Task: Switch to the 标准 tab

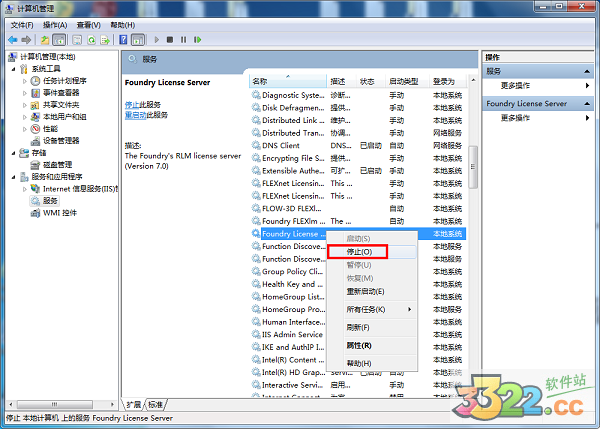Action: pyautogui.click(x=156, y=405)
